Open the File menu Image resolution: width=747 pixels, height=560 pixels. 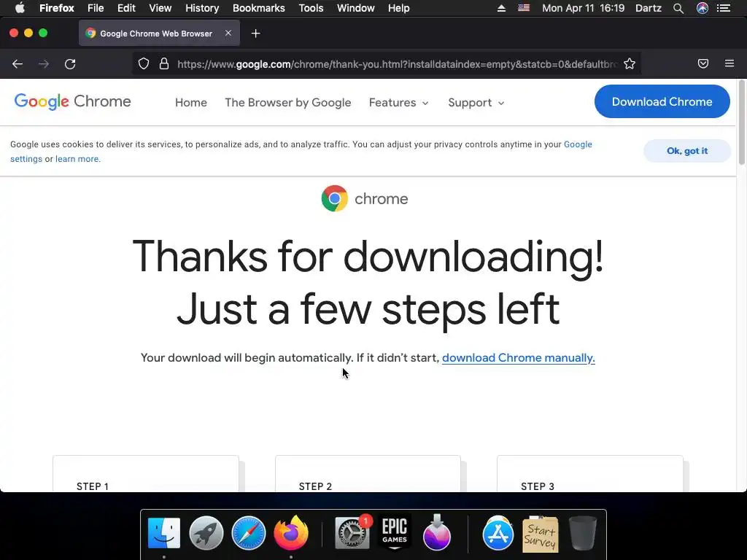click(96, 8)
